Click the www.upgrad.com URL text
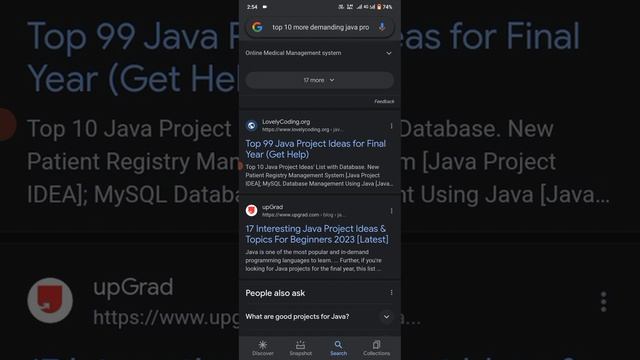Image resolution: width=640 pixels, height=360 pixels. point(303,215)
